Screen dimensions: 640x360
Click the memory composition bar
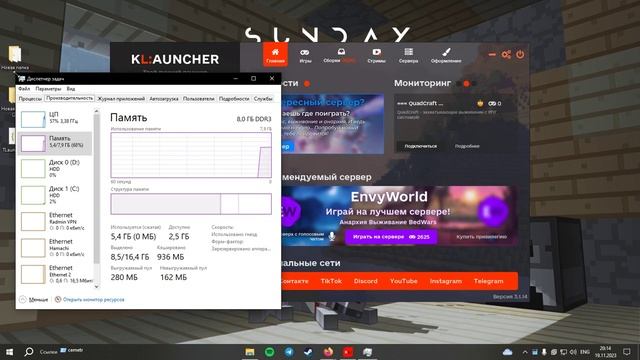tap(191, 204)
